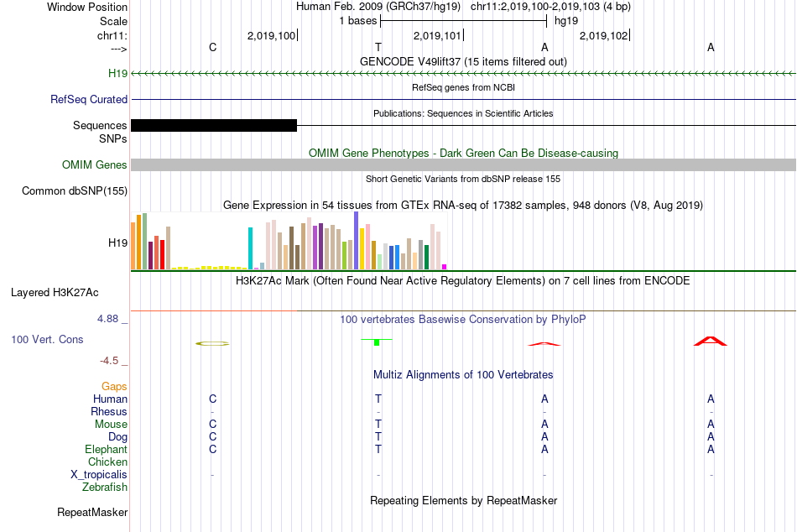Click the small magenta bar ending the GTEx chart
Screen dimensions: 797x532
click(x=445, y=267)
